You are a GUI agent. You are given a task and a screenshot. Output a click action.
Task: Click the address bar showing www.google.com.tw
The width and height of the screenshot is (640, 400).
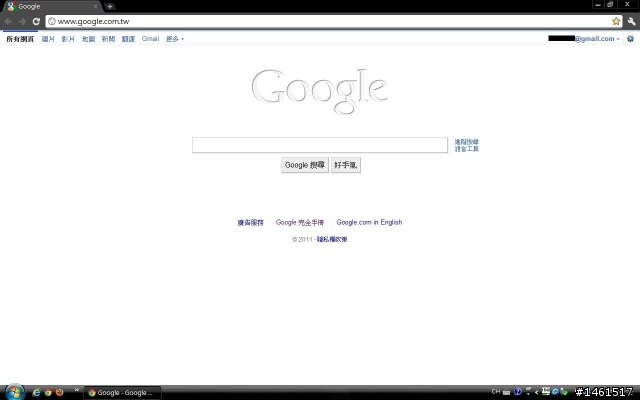pyautogui.click(x=333, y=21)
